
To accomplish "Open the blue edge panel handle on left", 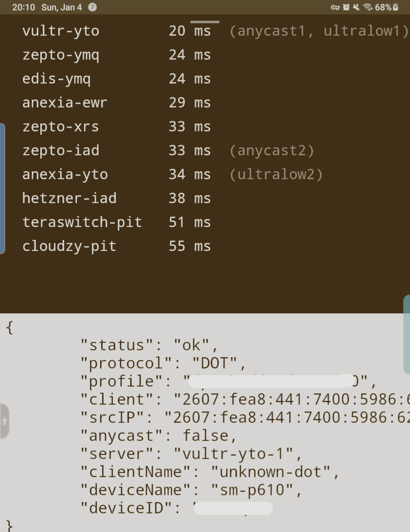I will (2, 188).
